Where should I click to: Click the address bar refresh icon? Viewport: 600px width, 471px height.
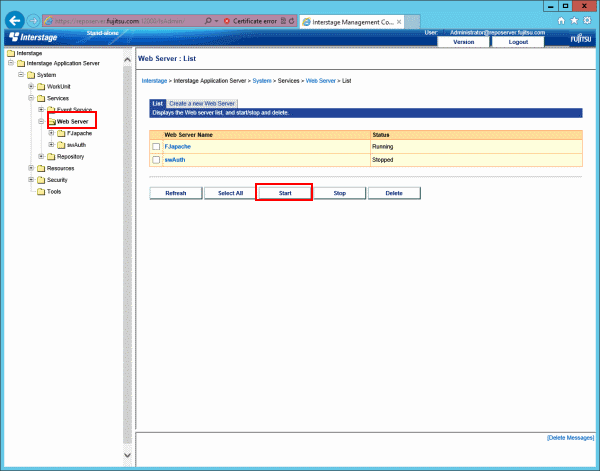click(292, 21)
